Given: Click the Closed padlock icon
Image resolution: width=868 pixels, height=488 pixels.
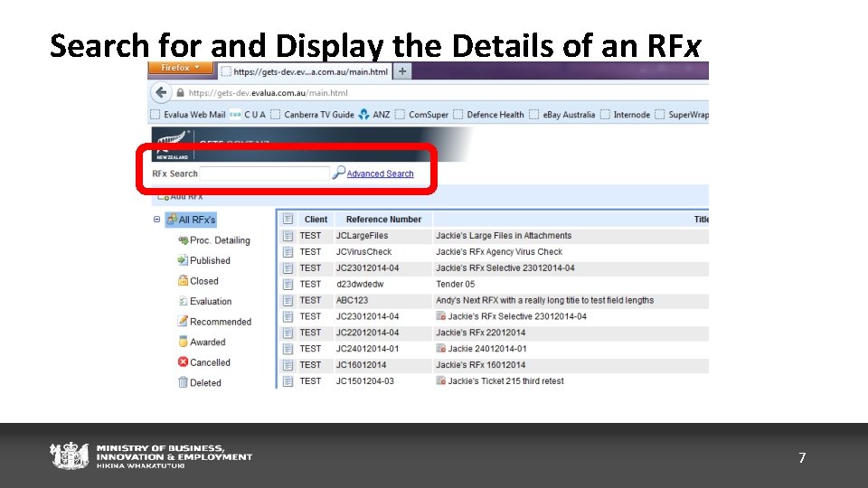Looking at the screenshot, I should [x=183, y=280].
